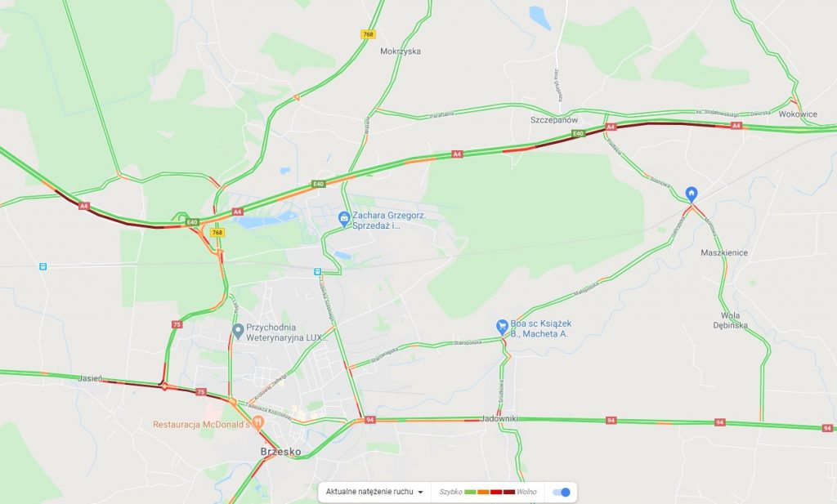Click the Boa sc Książek business label

tap(540, 328)
